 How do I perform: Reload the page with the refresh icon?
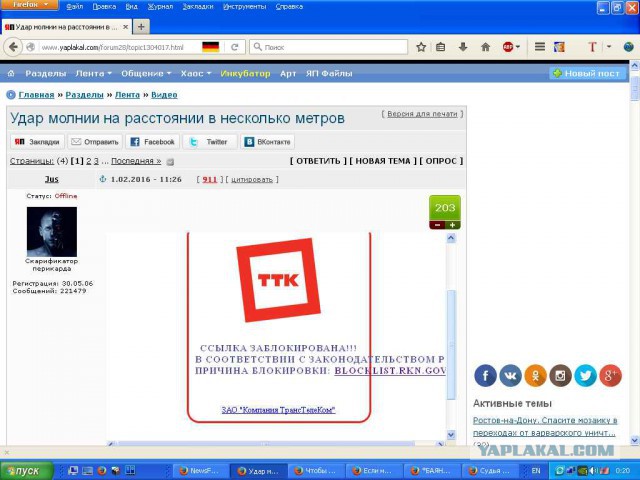click(235, 47)
